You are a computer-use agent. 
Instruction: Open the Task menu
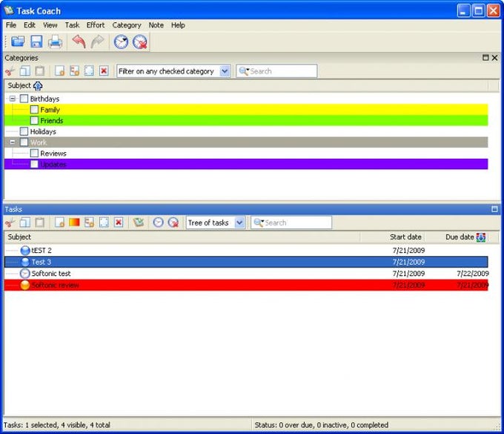pyautogui.click(x=72, y=25)
